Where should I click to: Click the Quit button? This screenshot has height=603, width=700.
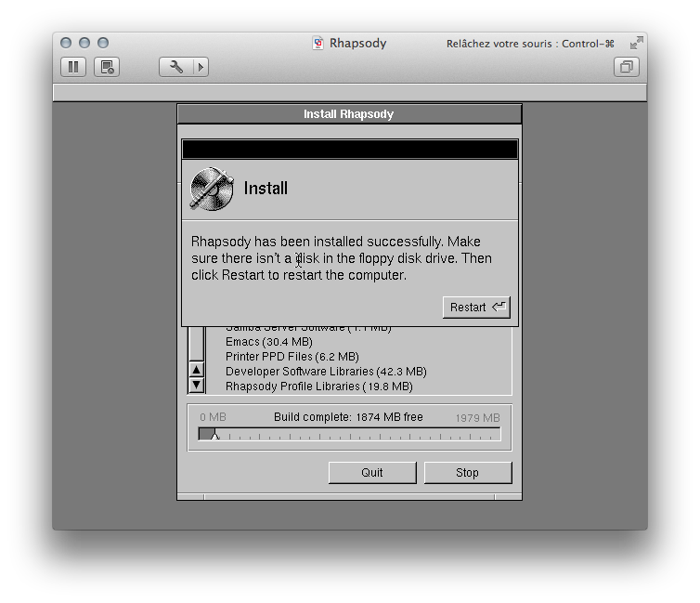pos(372,473)
